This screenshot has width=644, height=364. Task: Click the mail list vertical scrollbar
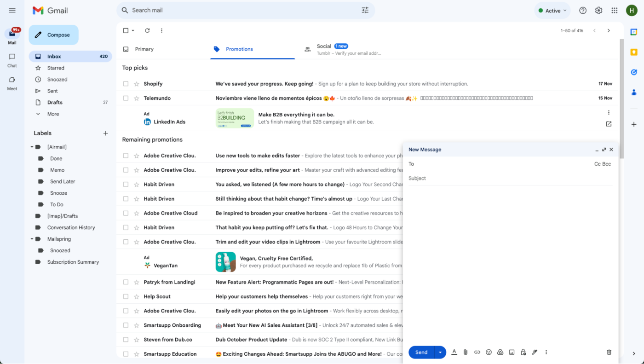pos(621,99)
